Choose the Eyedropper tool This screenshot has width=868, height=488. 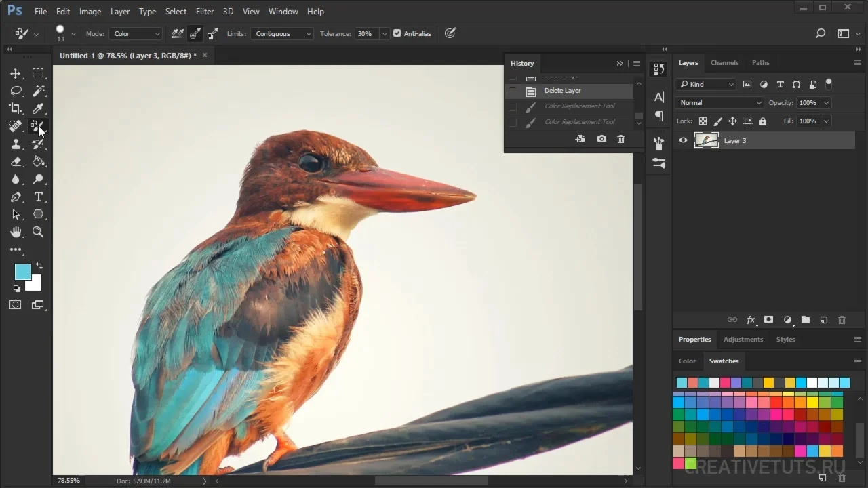pos(39,108)
